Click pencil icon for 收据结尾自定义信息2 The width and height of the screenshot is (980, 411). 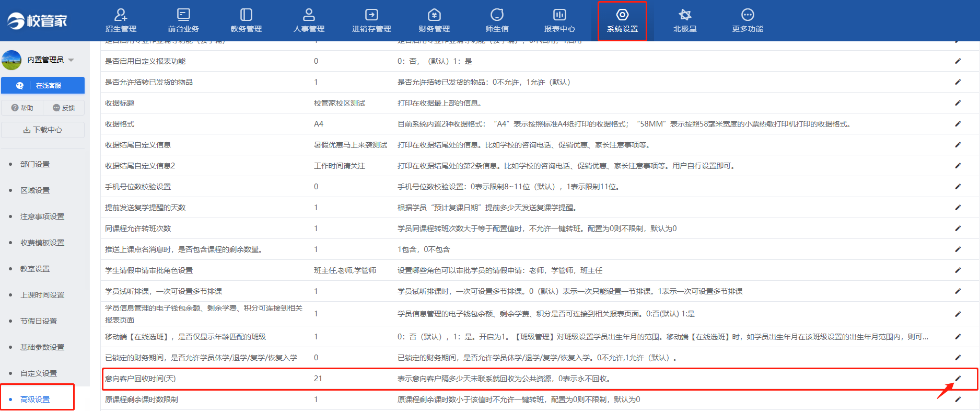point(958,166)
